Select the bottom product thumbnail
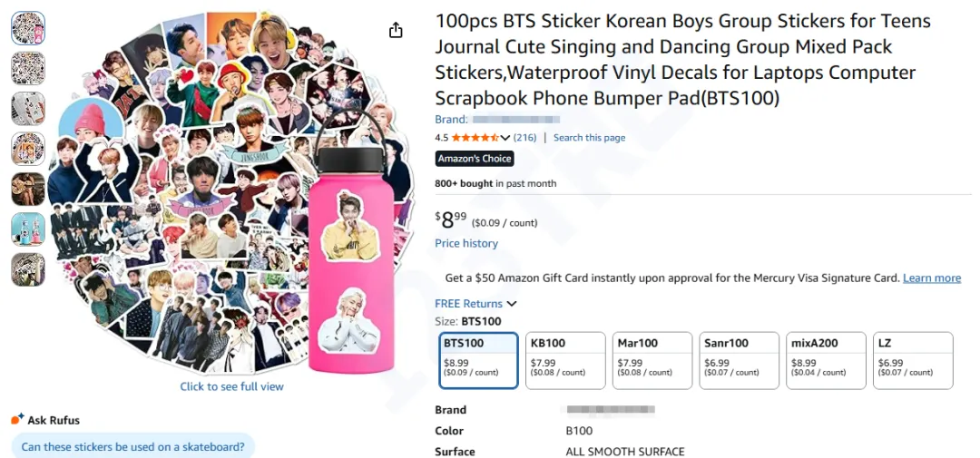The image size is (980, 458). [x=28, y=269]
